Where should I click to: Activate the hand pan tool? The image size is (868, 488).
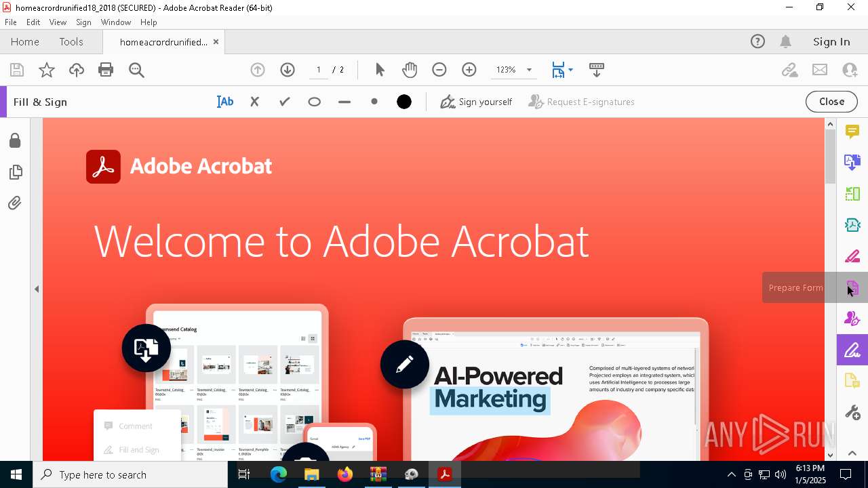(x=410, y=70)
